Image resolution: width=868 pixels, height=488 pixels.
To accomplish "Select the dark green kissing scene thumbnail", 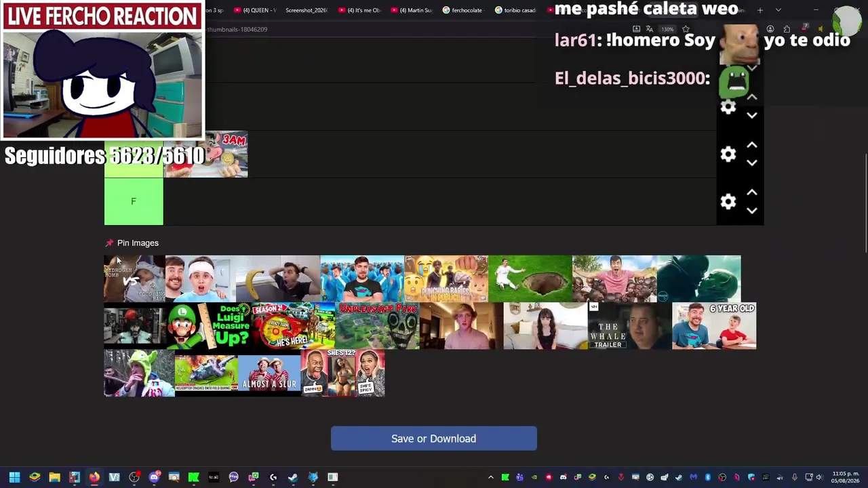I will [698, 279].
